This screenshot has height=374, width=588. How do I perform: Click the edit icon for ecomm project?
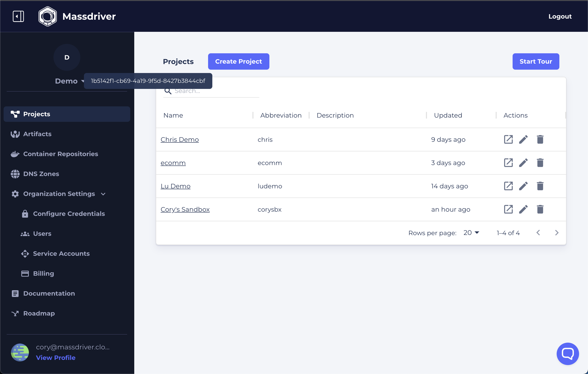pyautogui.click(x=523, y=163)
